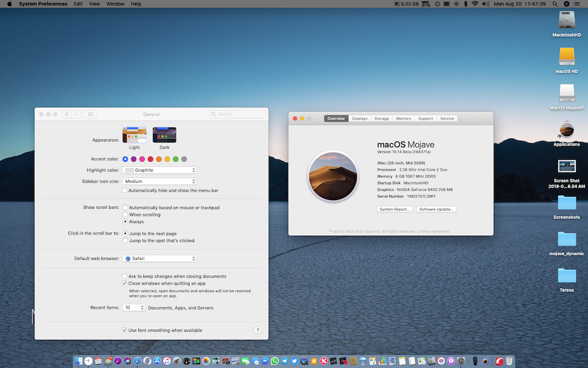Open Numbers app in the Dock
588x368 pixels.
pos(382,361)
